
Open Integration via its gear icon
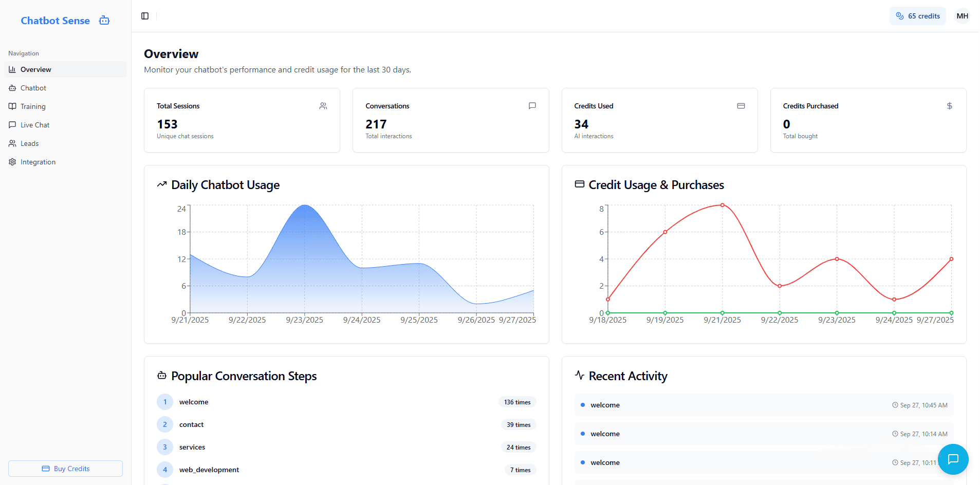12,162
